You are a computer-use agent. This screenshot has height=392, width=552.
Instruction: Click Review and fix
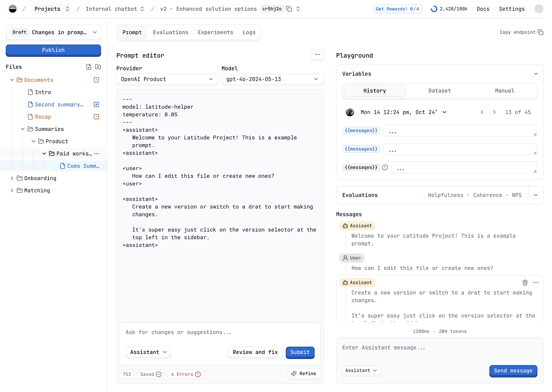click(255, 352)
